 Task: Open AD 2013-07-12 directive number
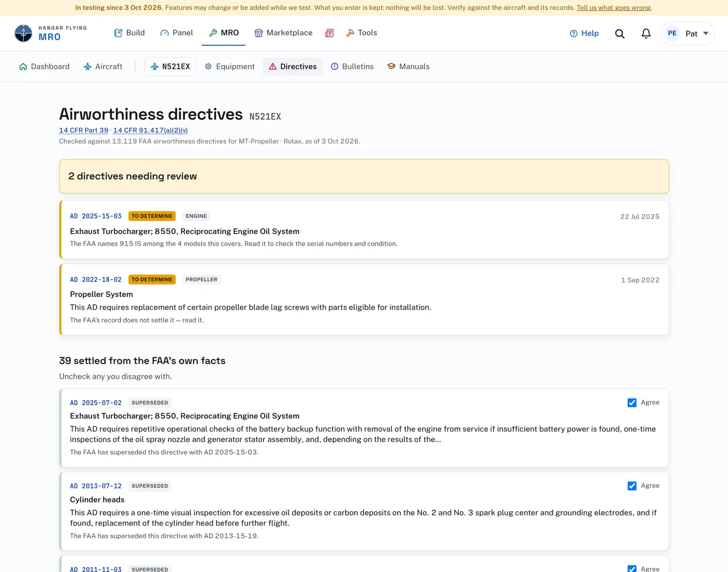tap(96, 486)
